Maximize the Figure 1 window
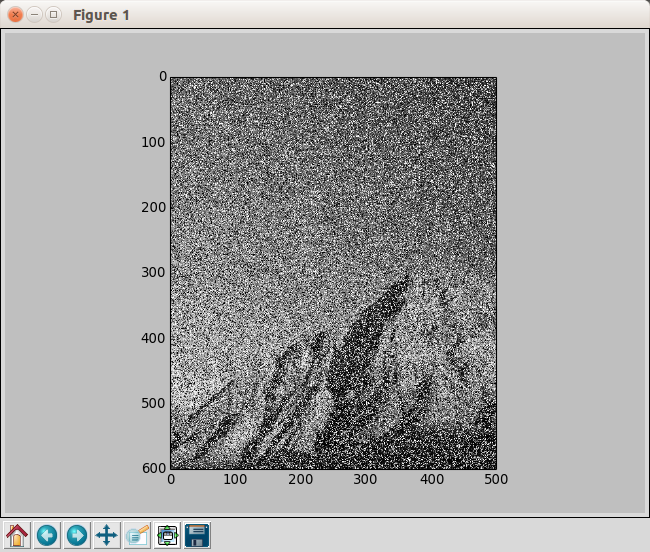650x552 pixels. [x=53, y=15]
